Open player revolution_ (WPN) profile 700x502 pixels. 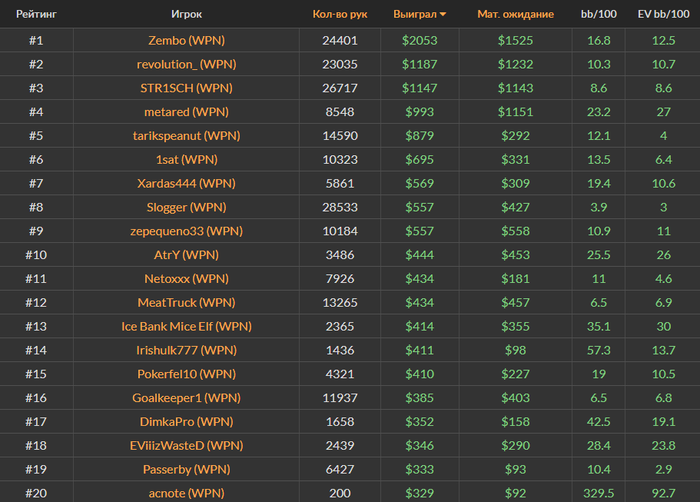point(187,64)
